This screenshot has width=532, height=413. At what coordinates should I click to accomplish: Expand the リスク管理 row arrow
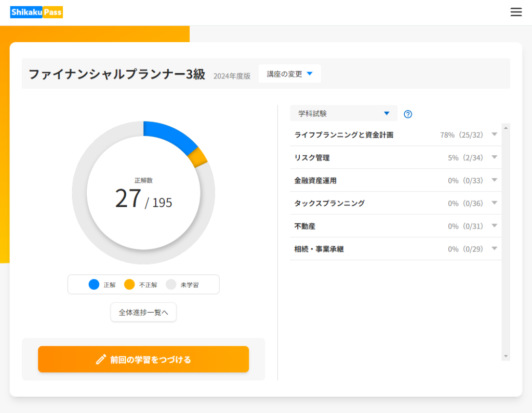point(494,157)
